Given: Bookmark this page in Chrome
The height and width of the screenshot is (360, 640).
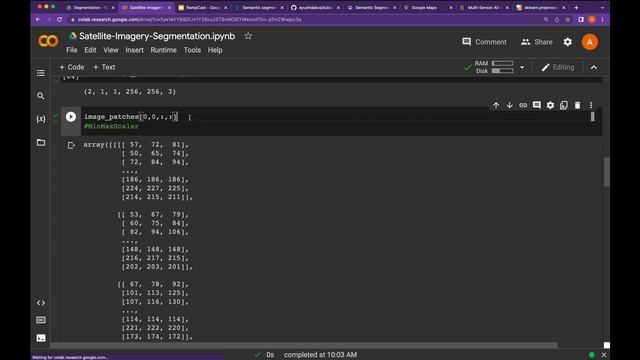Looking at the screenshot, I should (567, 20).
